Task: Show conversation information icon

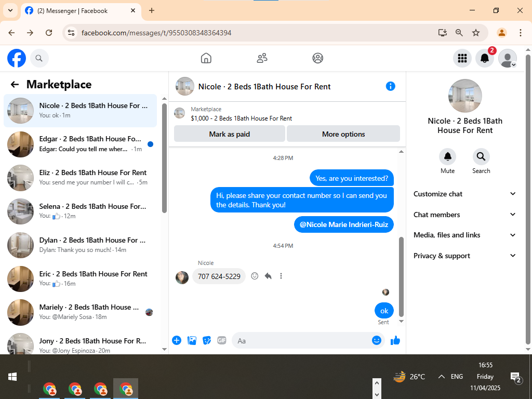Action: [391, 86]
